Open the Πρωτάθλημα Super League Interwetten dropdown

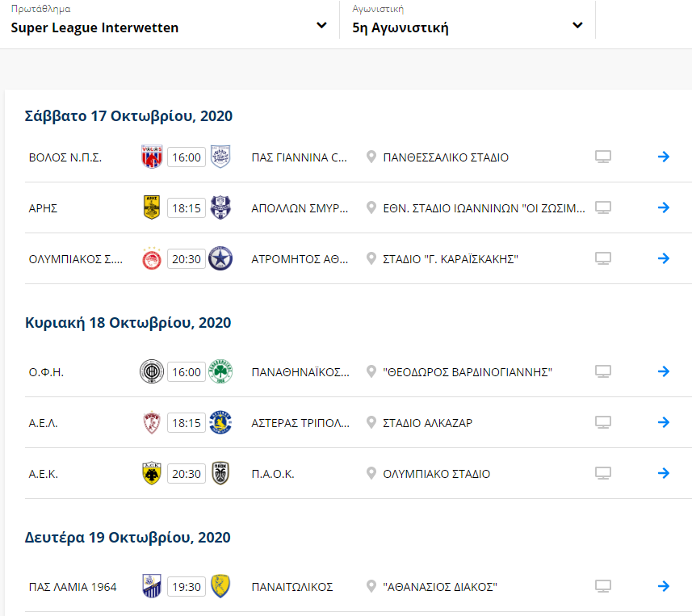tap(170, 21)
